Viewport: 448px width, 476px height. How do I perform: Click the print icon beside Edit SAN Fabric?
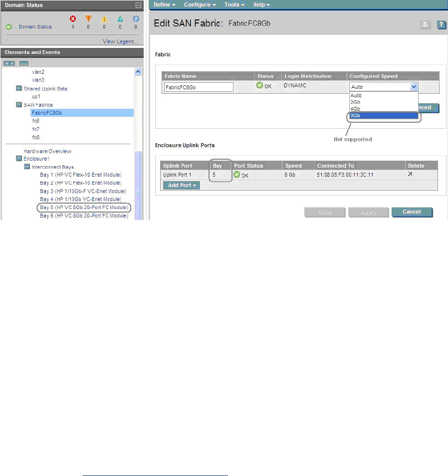pos(425,25)
